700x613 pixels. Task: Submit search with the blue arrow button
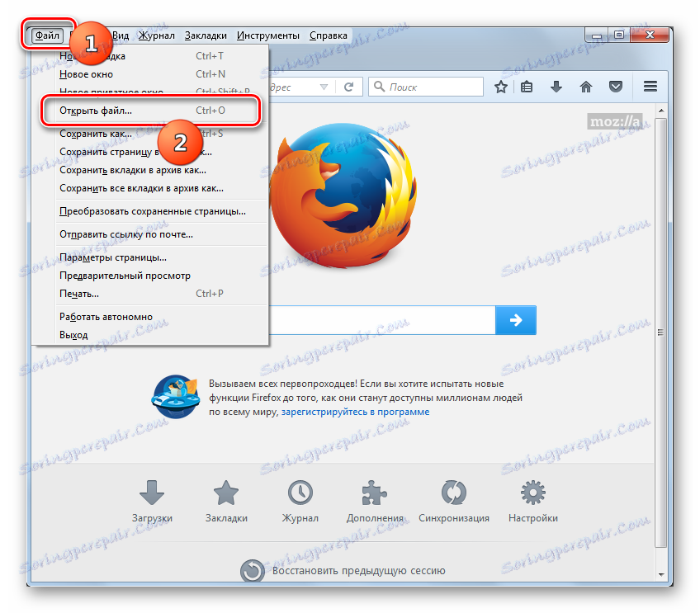(x=516, y=320)
